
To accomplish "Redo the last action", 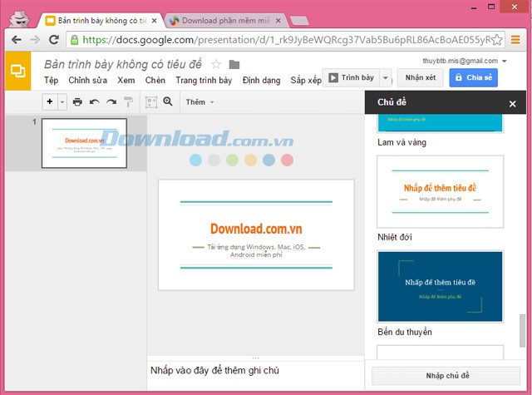I will click(111, 101).
